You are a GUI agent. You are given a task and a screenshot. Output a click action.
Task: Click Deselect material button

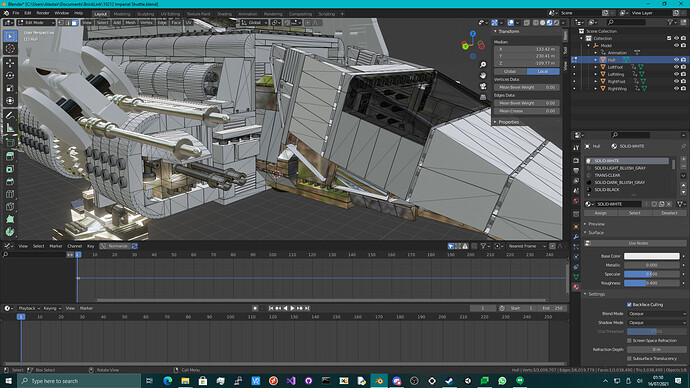pos(669,213)
